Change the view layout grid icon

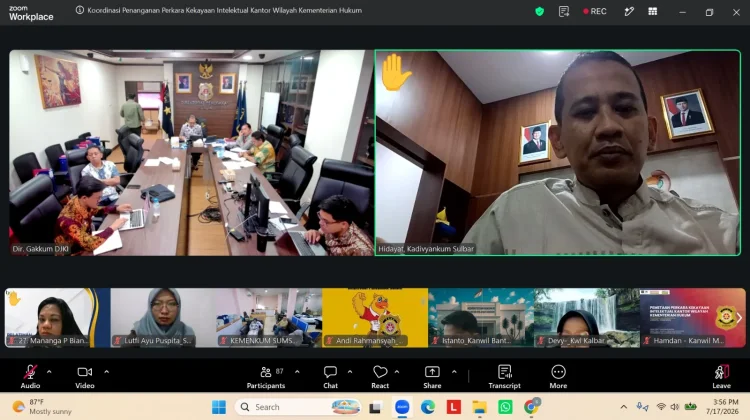coord(652,11)
